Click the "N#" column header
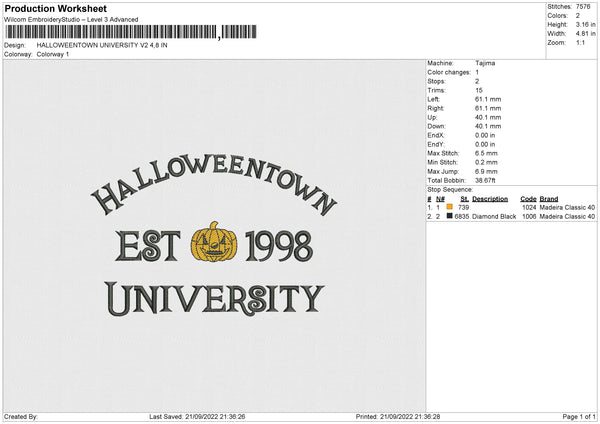The width and height of the screenshot is (600, 424). 440,199
